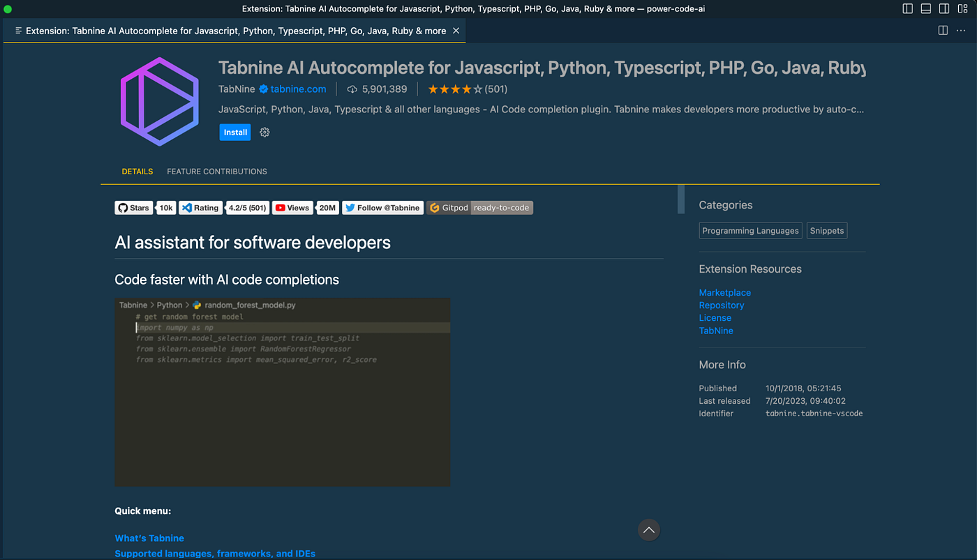Click the Tabnine hexagon logo
Viewport: 977px width, 560px height.
coord(159,103)
